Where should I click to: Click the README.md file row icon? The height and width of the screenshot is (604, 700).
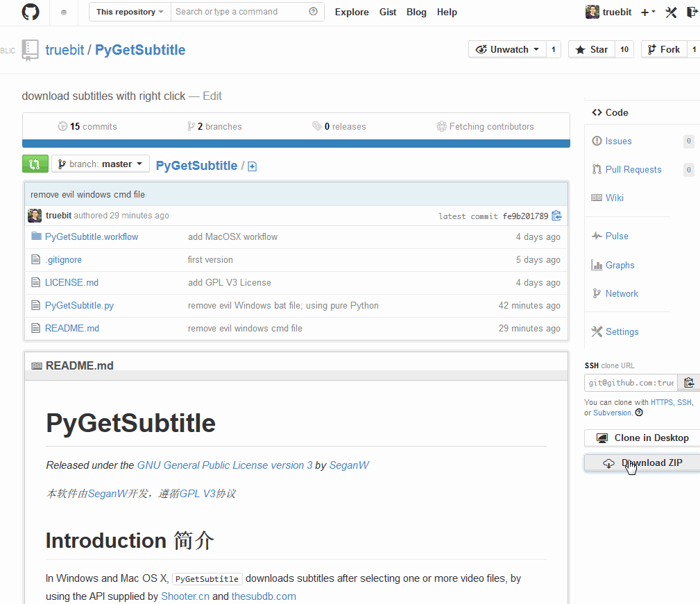35,328
